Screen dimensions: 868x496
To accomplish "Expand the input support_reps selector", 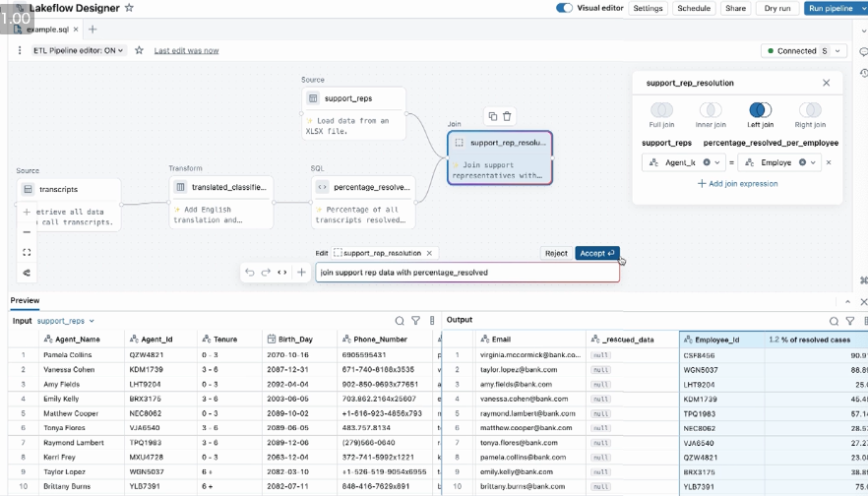I will coord(65,321).
